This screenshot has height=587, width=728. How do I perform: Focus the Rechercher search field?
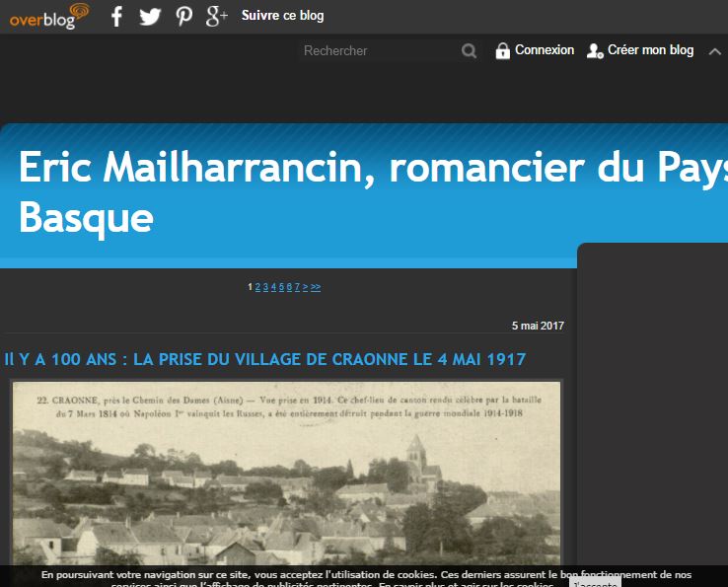click(x=377, y=51)
